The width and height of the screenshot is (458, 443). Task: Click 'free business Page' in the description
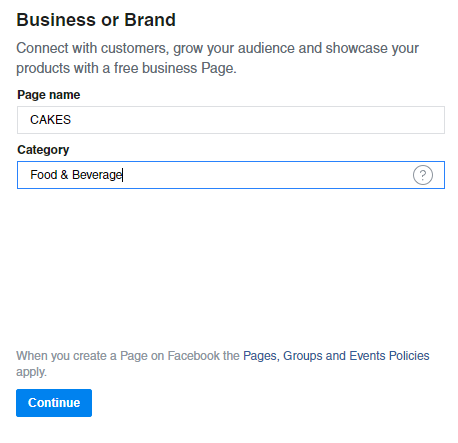[173, 68]
